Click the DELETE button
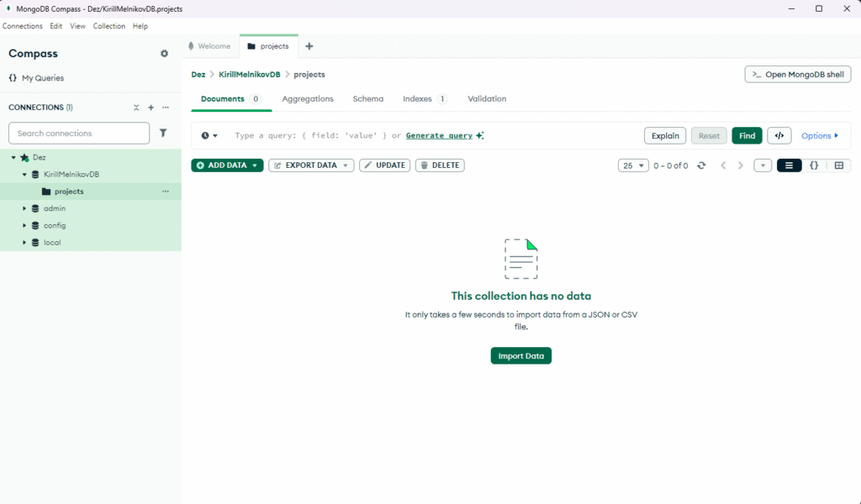Screen dimensions: 861x504 click(x=440, y=165)
